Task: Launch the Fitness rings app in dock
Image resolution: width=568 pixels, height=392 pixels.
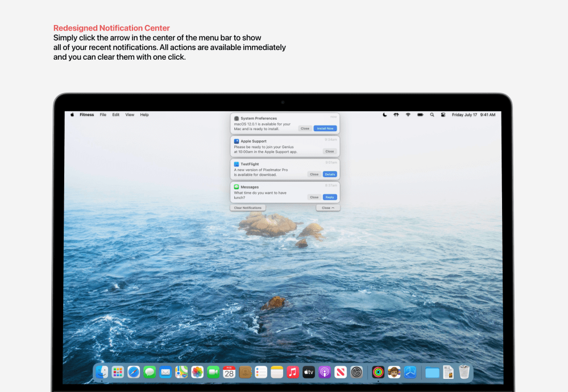Action: (x=378, y=372)
